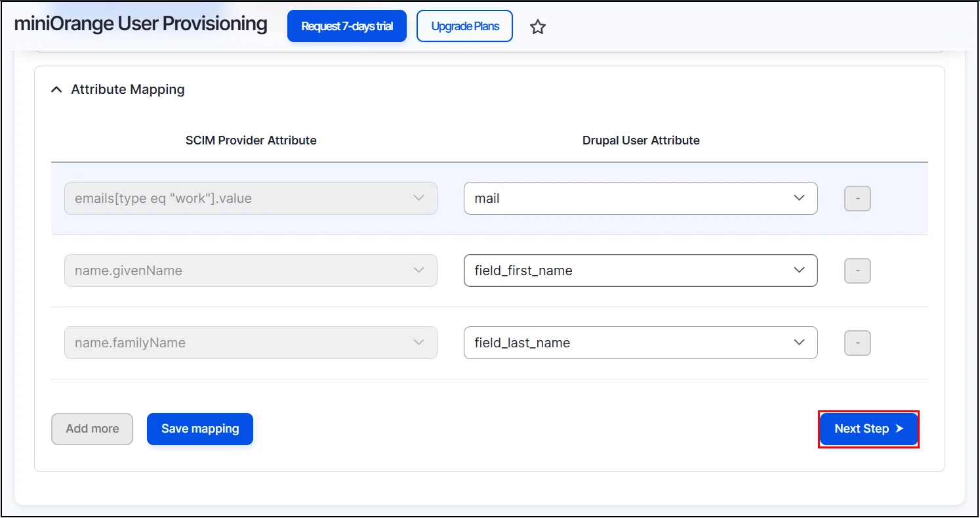
Task: Open the field_last_name attribute dropdown
Action: 641,343
